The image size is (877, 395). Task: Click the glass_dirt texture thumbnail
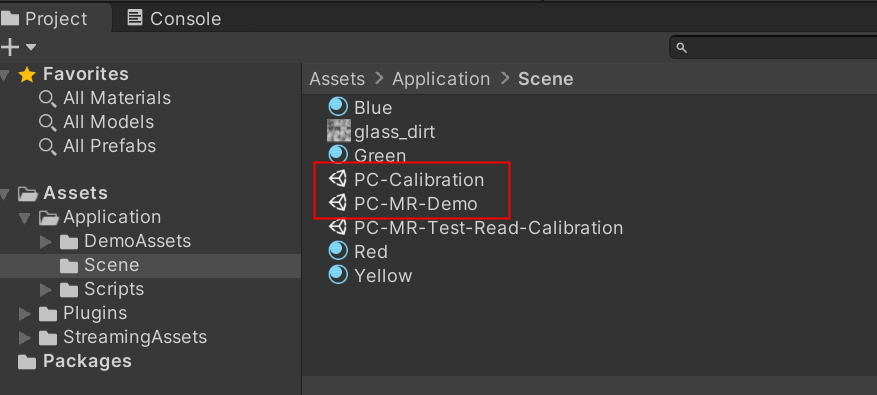click(338, 131)
